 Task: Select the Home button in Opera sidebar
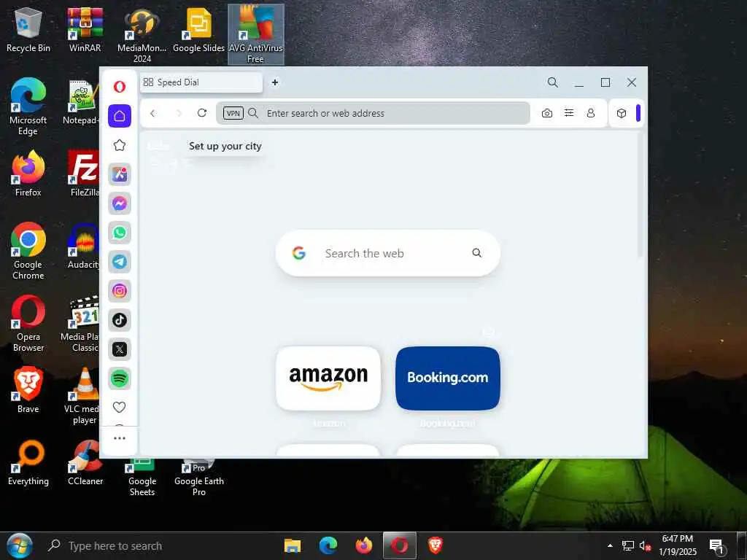[120, 116]
